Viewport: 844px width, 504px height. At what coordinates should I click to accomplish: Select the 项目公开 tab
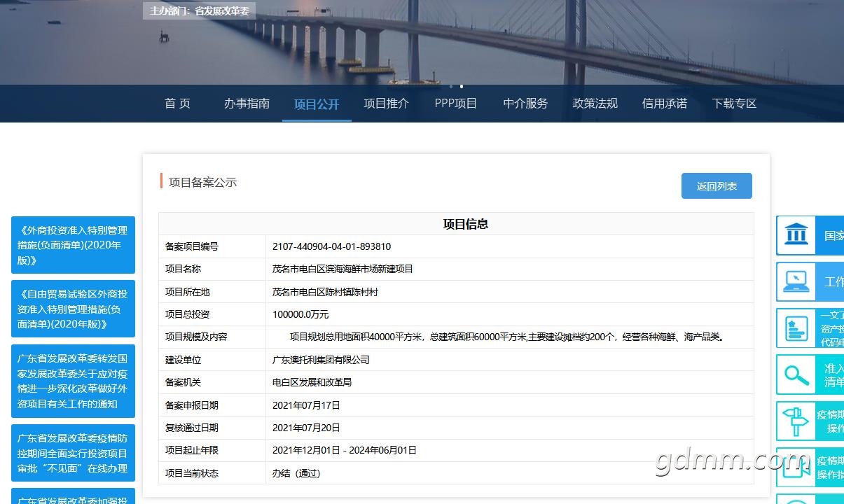coord(317,104)
